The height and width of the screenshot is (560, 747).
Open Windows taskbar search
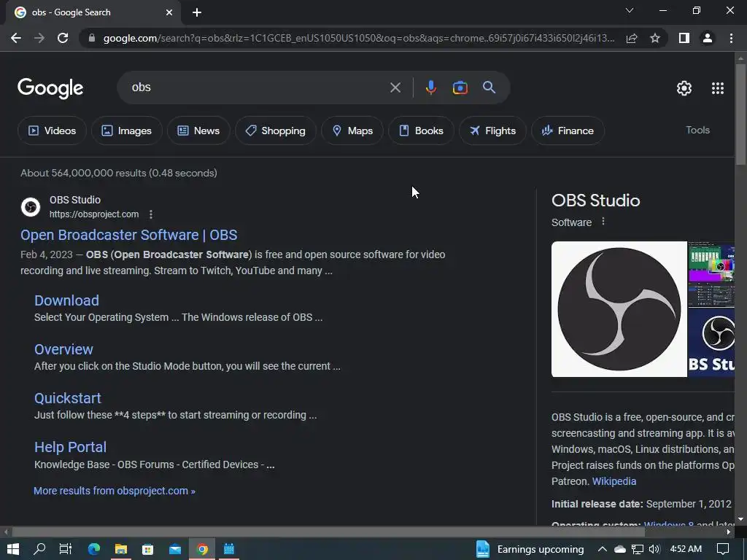click(x=39, y=549)
